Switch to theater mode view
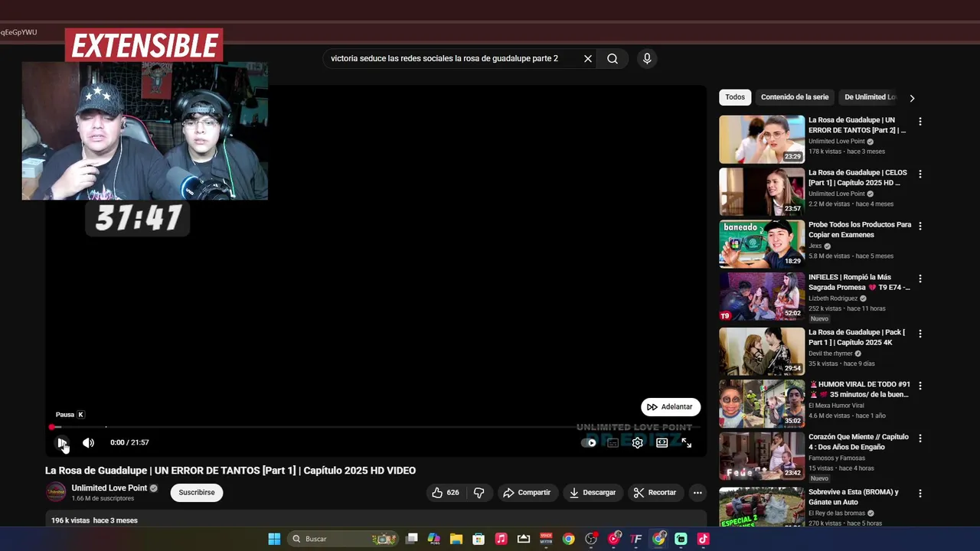 [661, 442]
